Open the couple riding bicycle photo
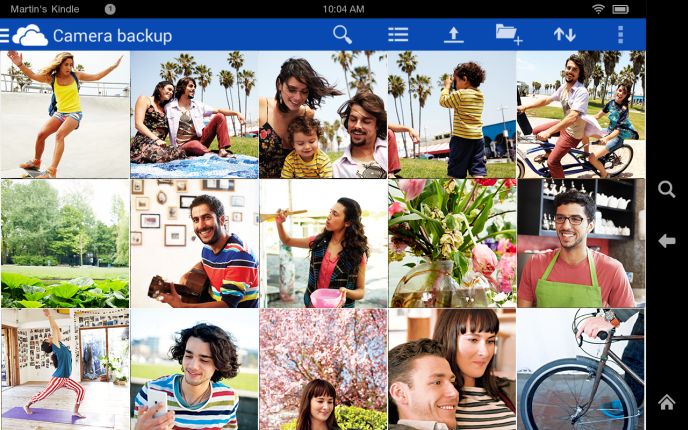The height and width of the screenshot is (430, 688). coord(581,114)
